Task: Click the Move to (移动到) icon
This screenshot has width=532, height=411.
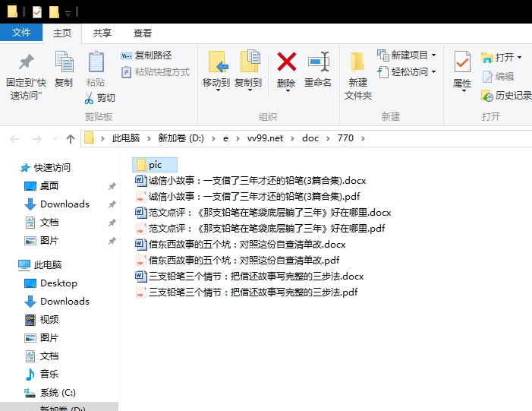Action: click(x=216, y=62)
